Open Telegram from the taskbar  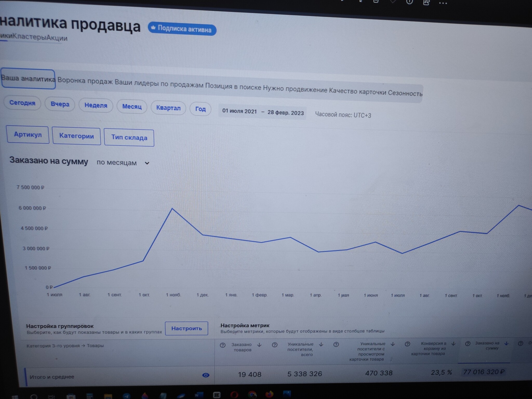pos(127,396)
